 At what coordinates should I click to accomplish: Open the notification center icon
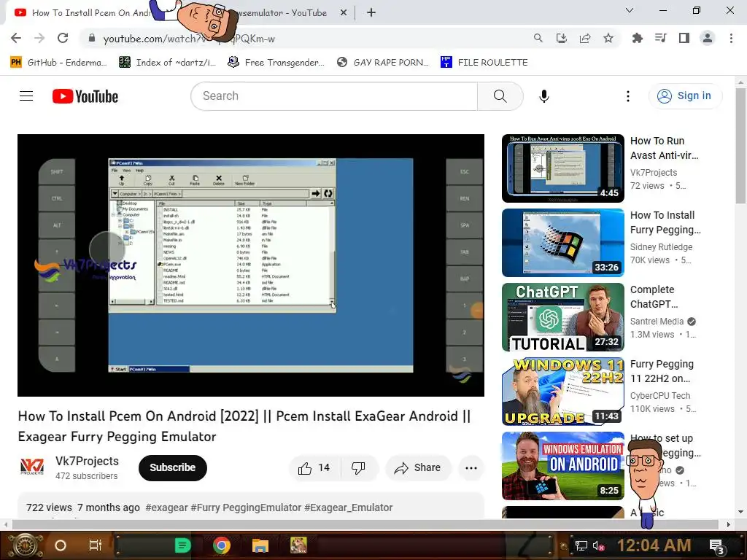tap(717, 546)
